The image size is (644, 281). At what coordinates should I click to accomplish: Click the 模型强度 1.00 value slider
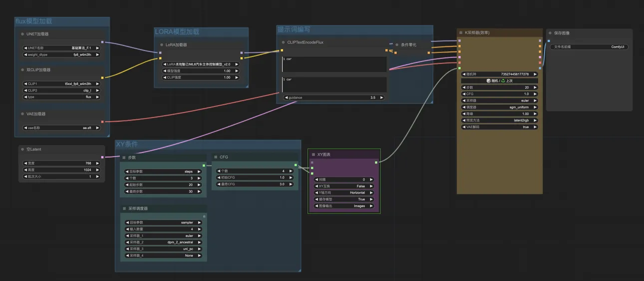click(x=201, y=71)
